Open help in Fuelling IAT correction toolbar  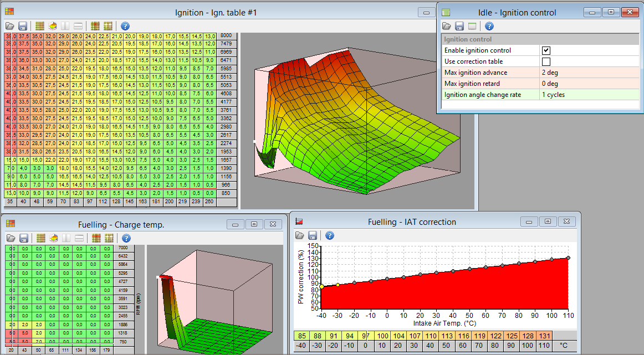click(329, 236)
